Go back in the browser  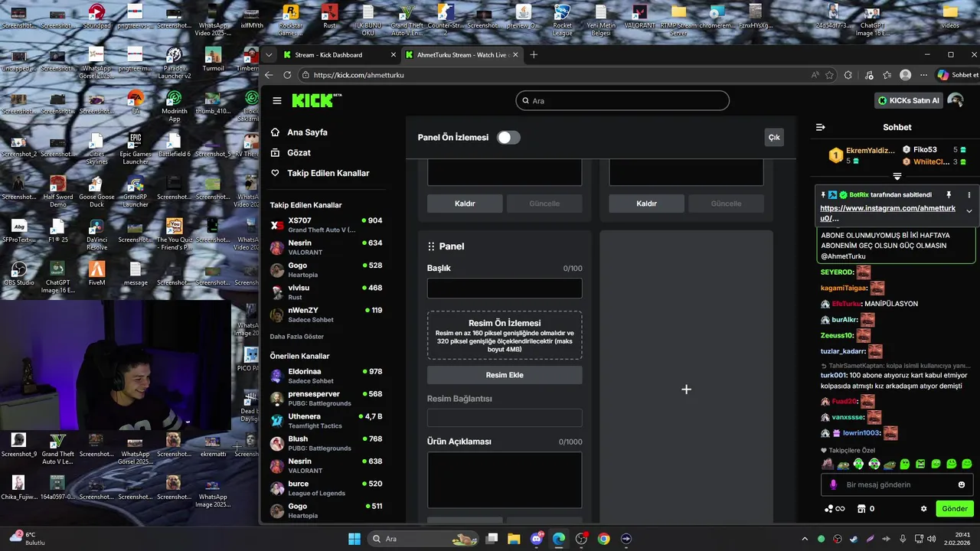(x=269, y=75)
